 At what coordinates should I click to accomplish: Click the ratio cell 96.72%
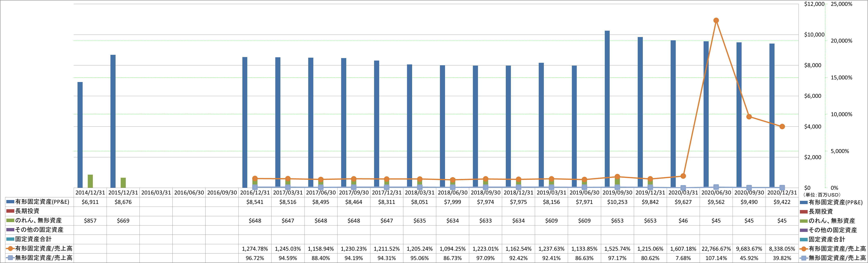point(255,258)
